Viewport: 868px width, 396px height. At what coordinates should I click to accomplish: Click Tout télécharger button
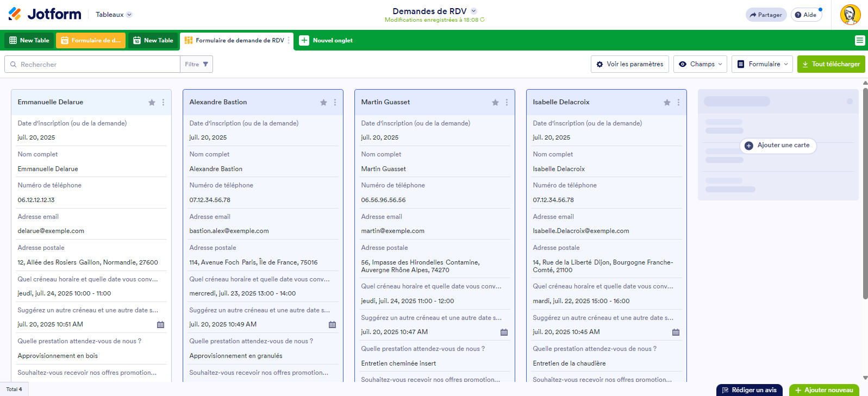(x=831, y=64)
